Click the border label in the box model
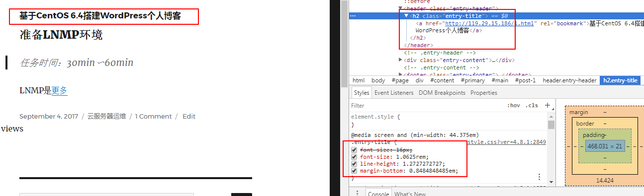Screen dimensions: 644x196 click(585, 124)
